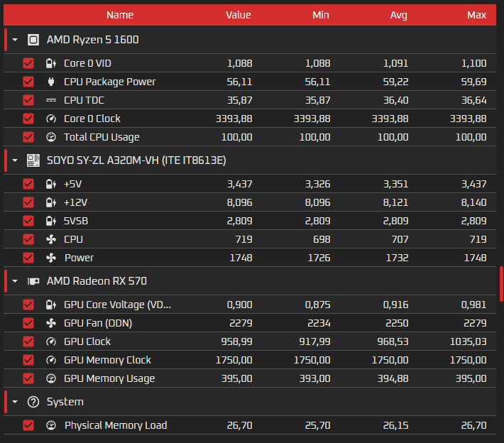
Task: Uncheck the CPU Package Power sensor
Action: (28, 82)
